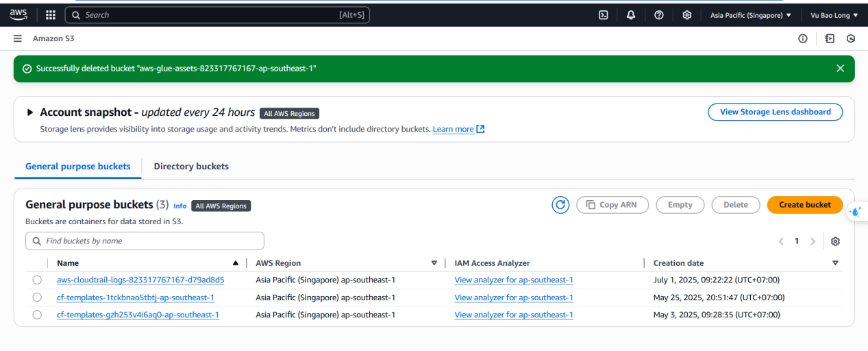
Task: View analyzer for cf-templates-gzh253v4i6aq0 row
Action: point(514,315)
